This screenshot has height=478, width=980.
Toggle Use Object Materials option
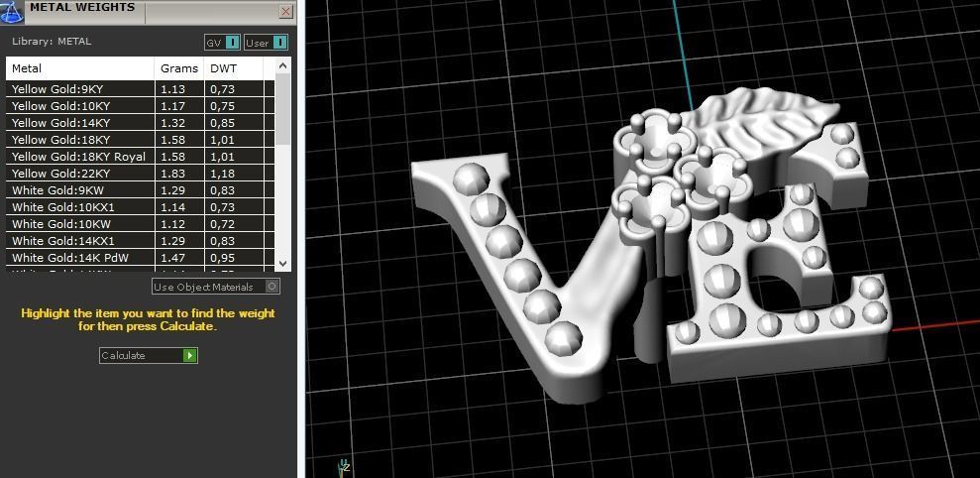point(216,287)
